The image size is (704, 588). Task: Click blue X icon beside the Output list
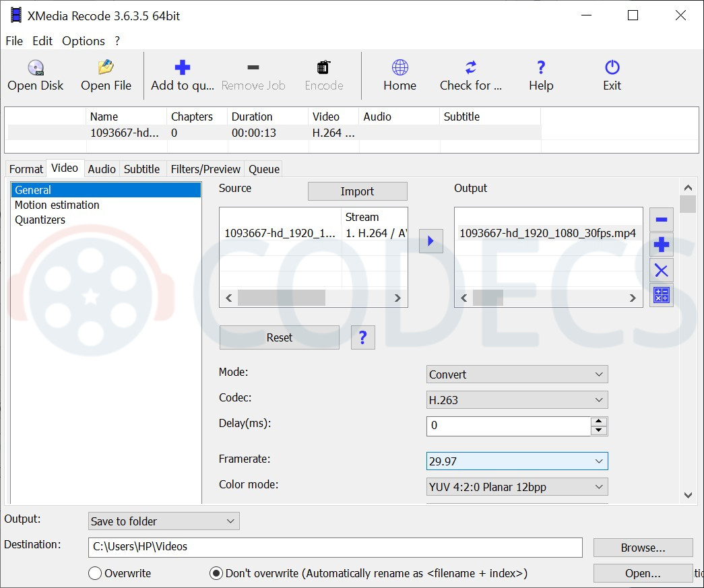(662, 270)
